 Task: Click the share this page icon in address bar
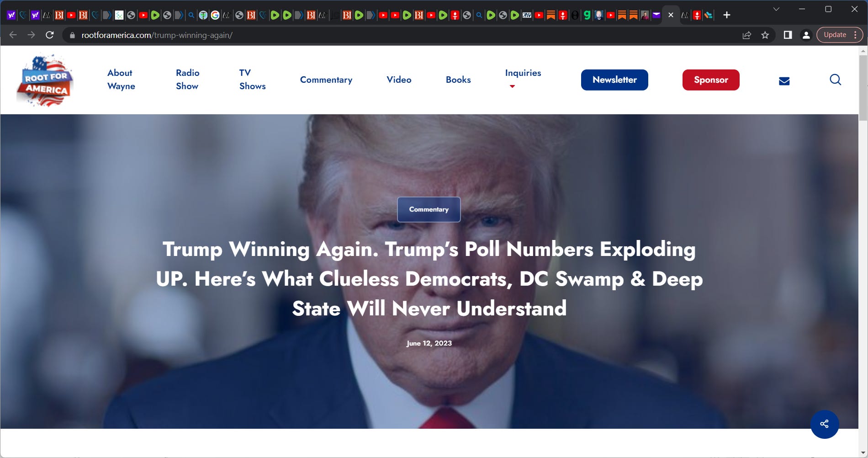click(x=747, y=35)
